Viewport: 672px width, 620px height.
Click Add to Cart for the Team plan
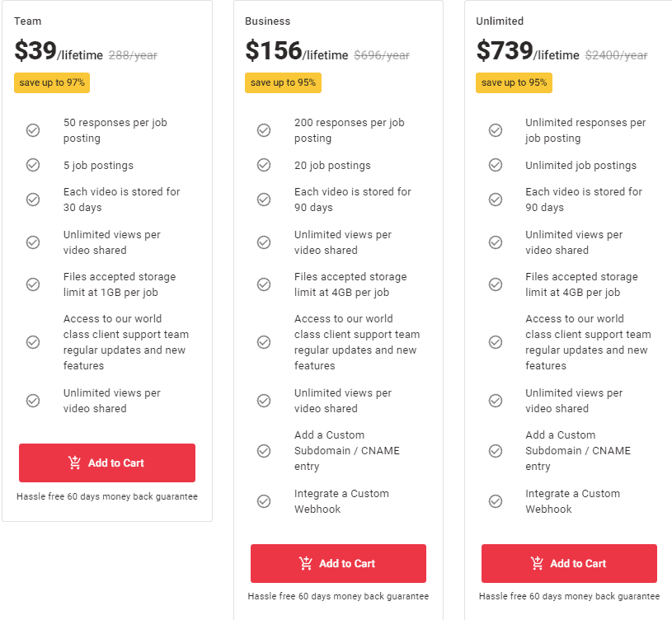(x=106, y=463)
